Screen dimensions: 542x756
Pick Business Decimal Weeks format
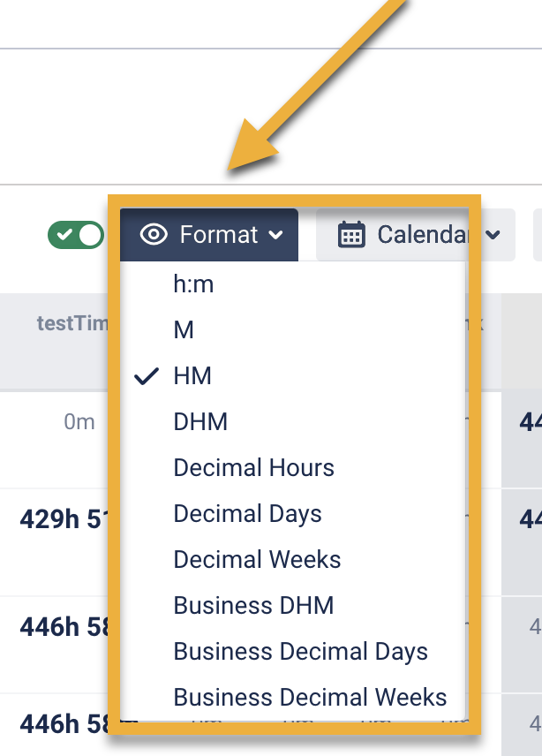[x=310, y=698]
